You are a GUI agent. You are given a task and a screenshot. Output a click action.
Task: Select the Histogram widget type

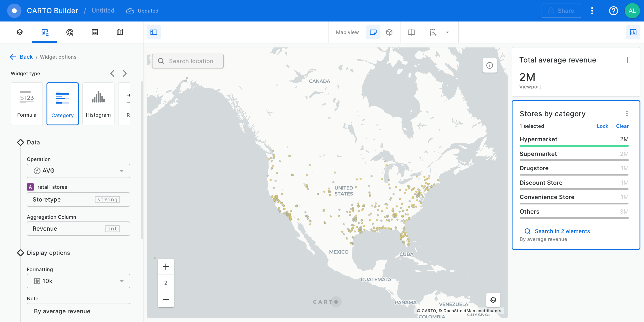pyautogui.click(x=98, y=104)
